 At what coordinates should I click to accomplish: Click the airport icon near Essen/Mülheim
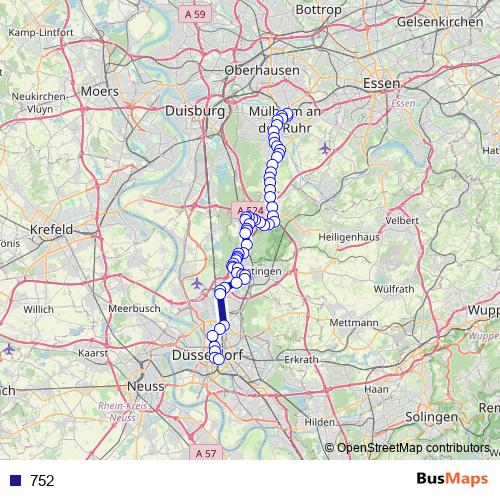point(325,148)
